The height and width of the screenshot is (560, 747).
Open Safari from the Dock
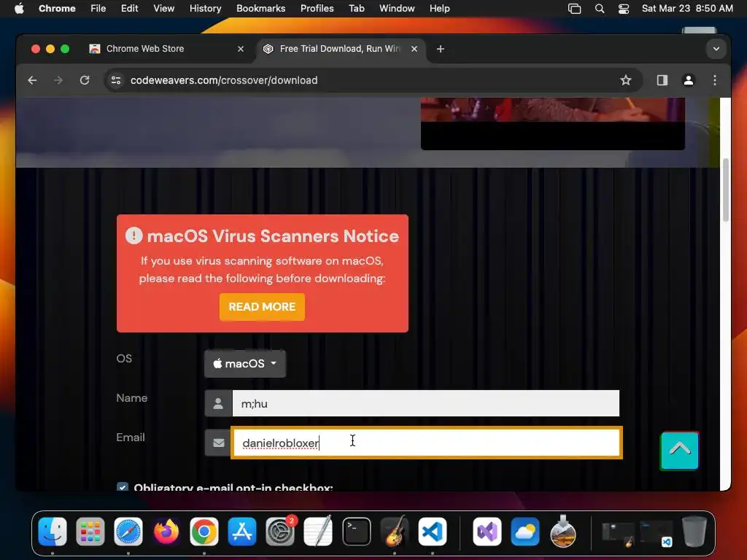pyautogui.click(x=128, y=531)
